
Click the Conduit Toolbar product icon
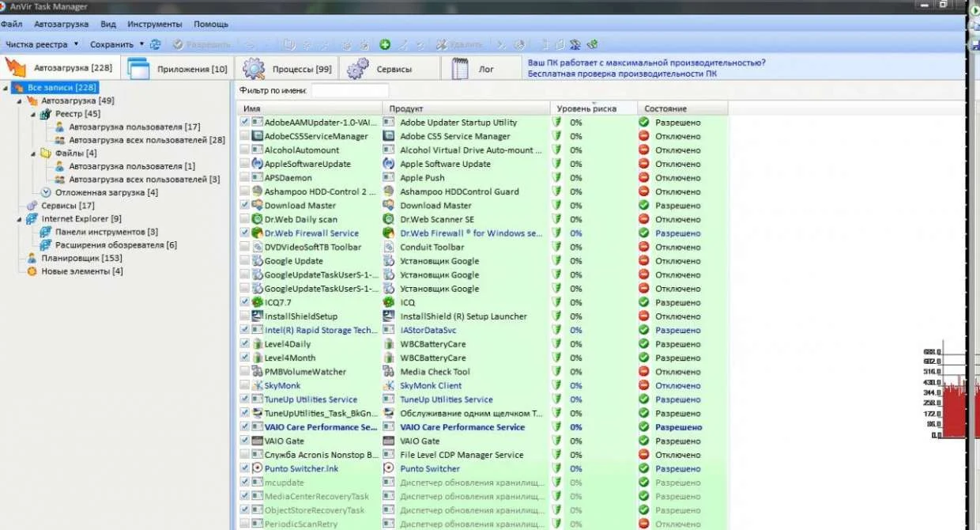[x=389, y=247]
